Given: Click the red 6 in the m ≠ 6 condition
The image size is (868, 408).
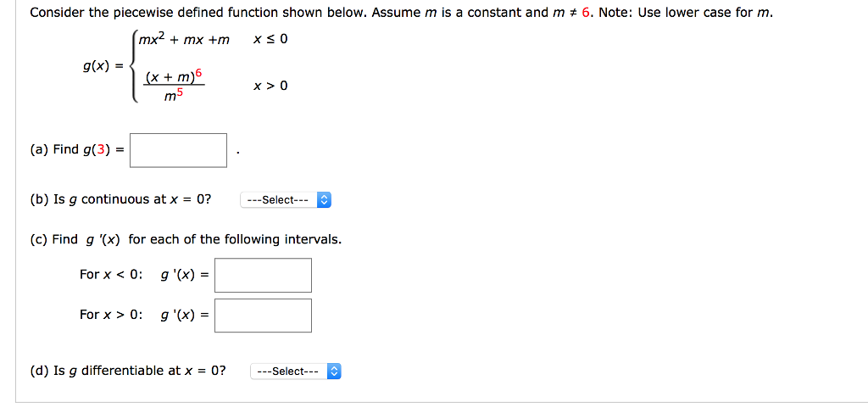Looking at the screenshot, I should [586, 13].
